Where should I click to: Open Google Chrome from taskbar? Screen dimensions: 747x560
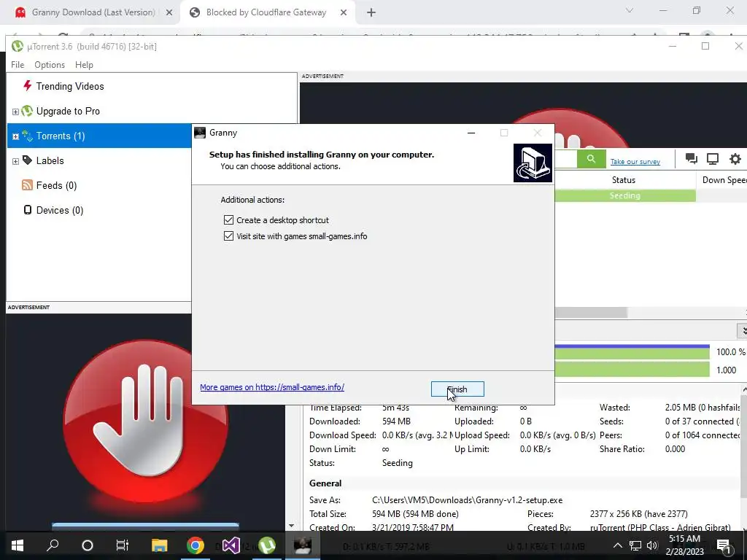click(196, 545)
